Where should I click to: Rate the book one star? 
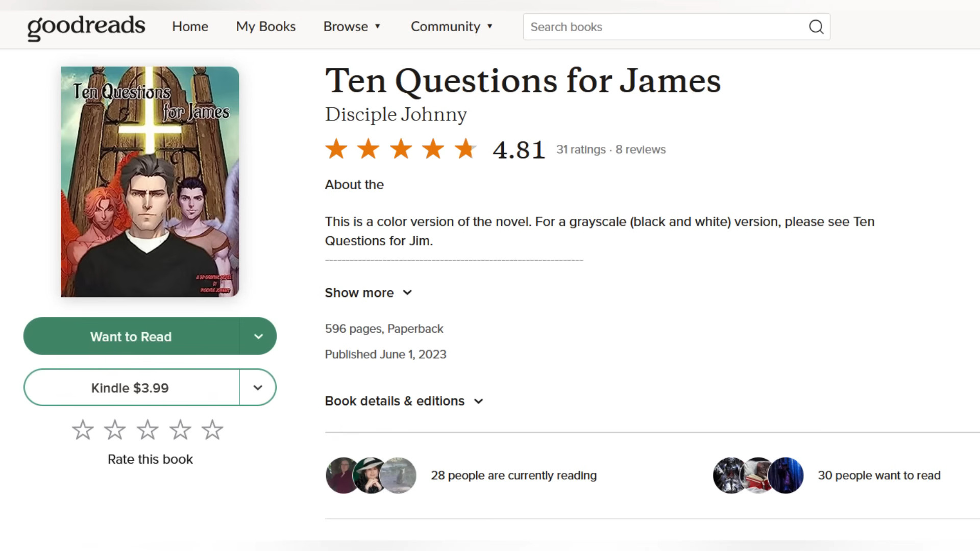83,430
